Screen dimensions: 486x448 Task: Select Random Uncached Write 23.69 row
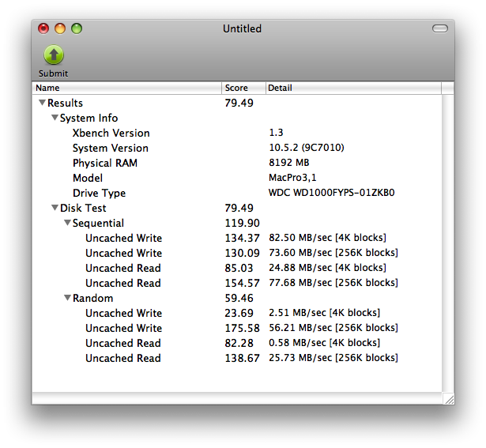click(x=237, y=313)
